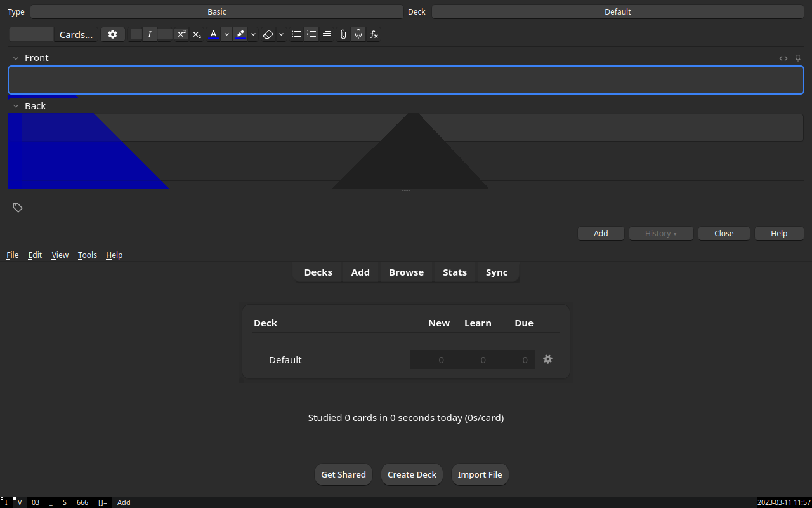Open the text alignment options
Image resolution: width=812 pixels, height=508 pixels.
click(327, 34)
